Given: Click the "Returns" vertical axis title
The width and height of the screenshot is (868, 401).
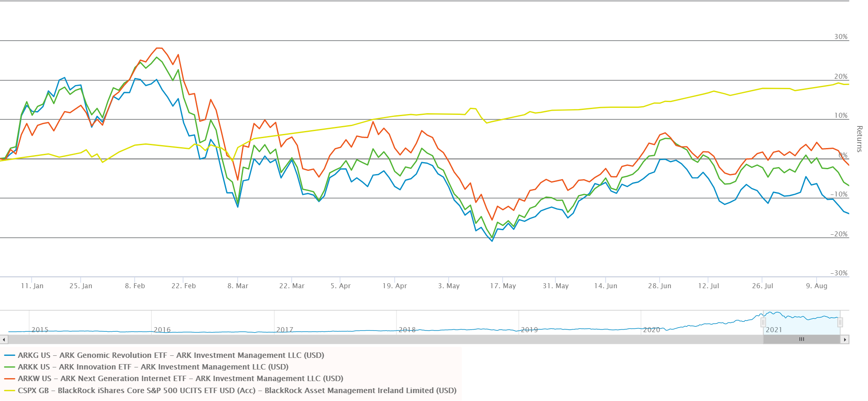Looking at the screenshot, I should click(859, 139).
